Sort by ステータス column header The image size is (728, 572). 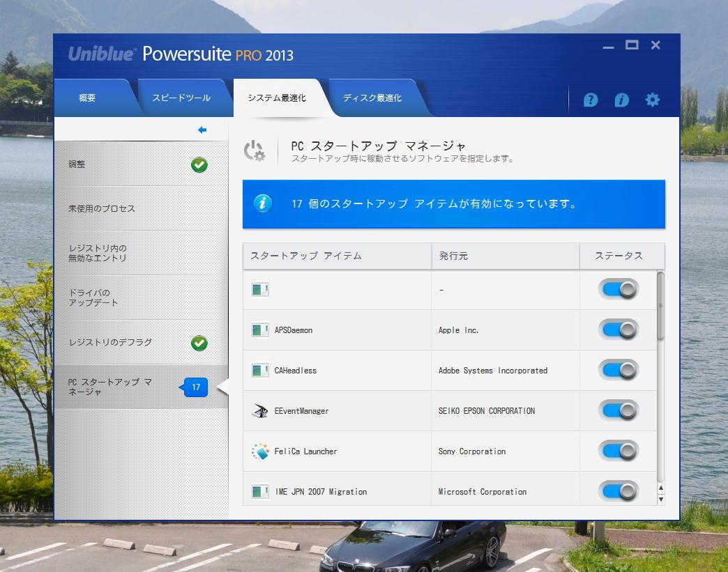coord(622,256)
